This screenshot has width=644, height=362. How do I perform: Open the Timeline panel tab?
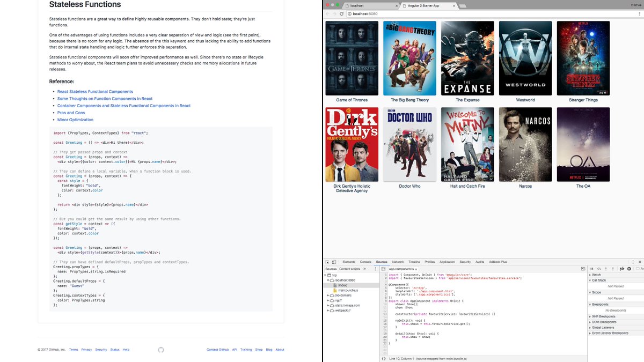pyautogui.click(x=414, y=262)
